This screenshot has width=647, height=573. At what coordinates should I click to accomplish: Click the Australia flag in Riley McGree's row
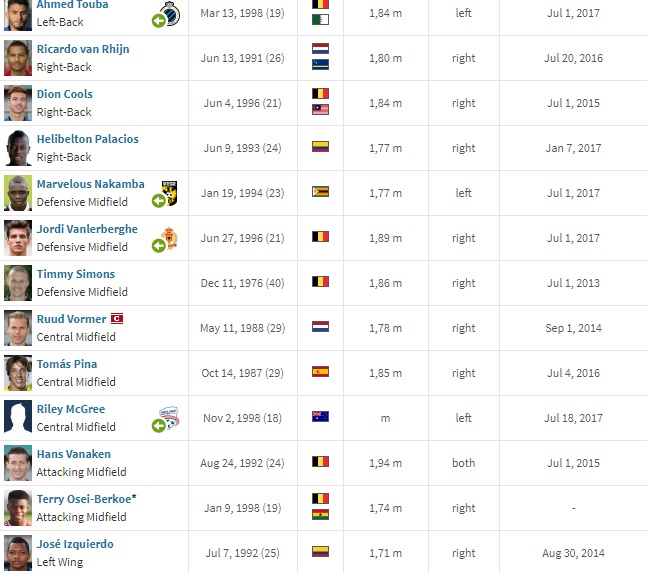tap(320, 418)
